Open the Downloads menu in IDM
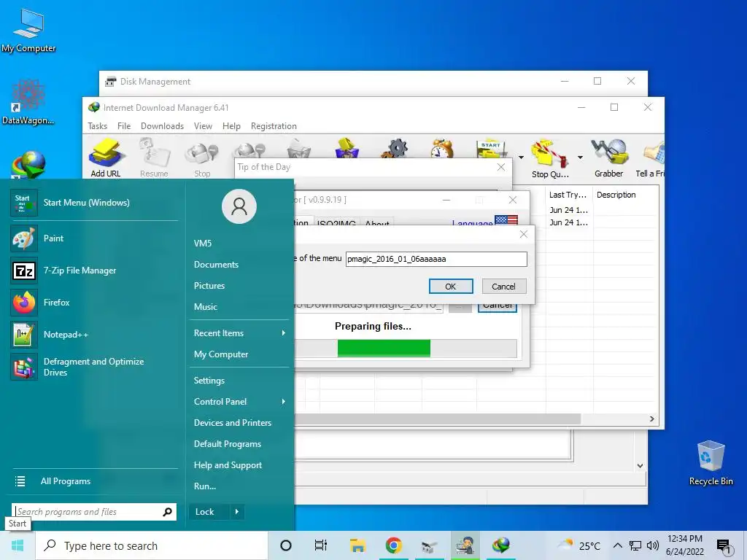Screen dimensions: 747x560 click(x=162, y=126)
